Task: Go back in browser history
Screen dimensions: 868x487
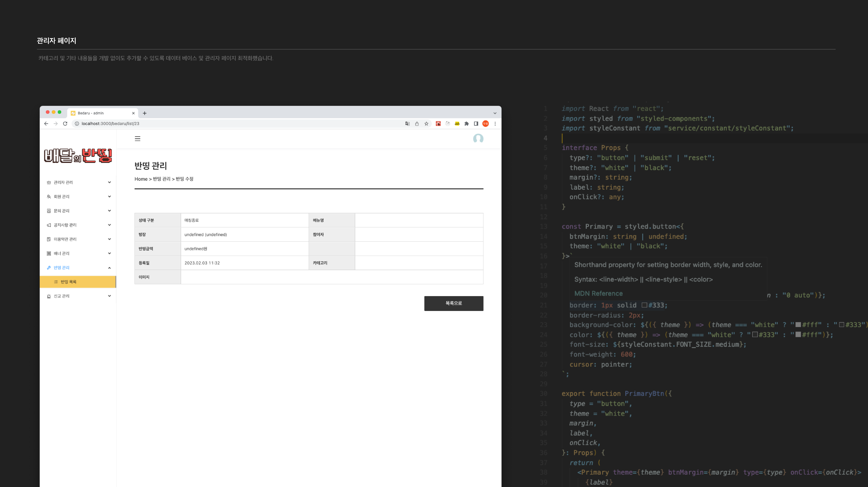Action: pyautogui.click(x=46, y=124)
